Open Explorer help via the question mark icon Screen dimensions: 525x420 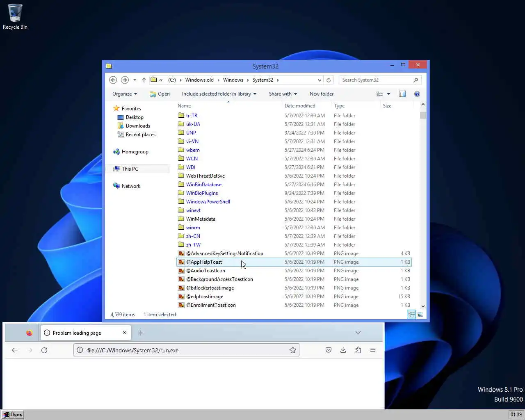[x=417, y=94]
